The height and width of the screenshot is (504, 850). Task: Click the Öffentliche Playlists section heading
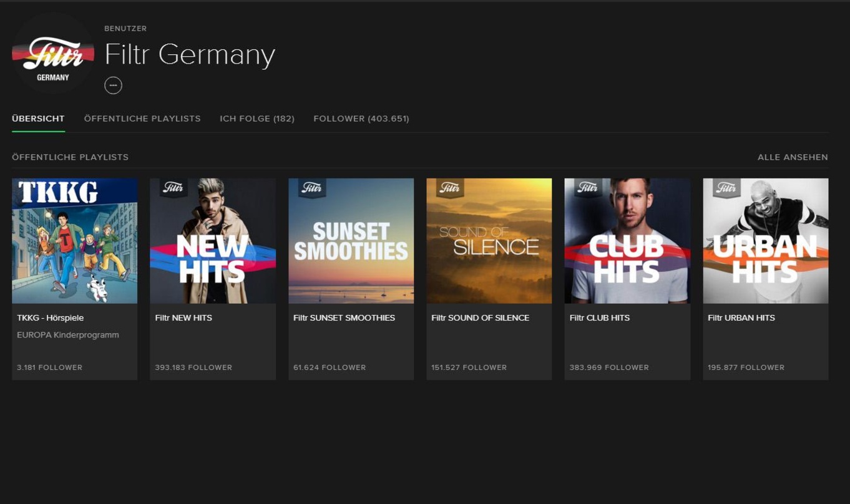click(70, 157)
